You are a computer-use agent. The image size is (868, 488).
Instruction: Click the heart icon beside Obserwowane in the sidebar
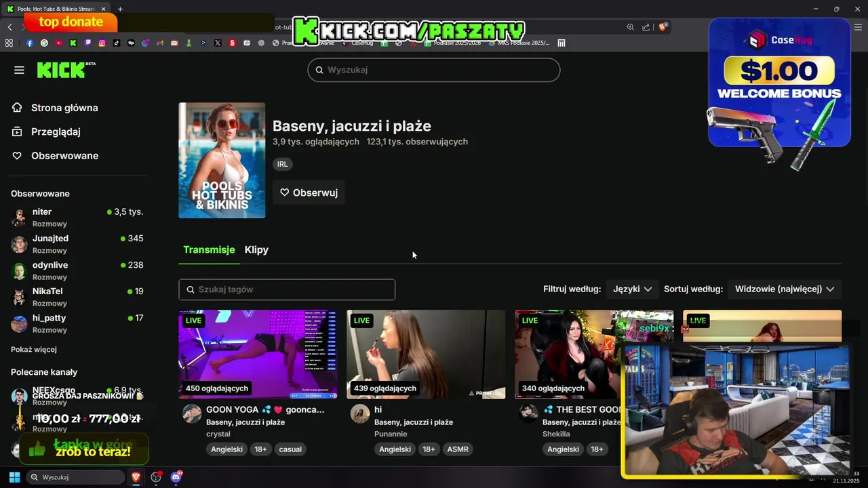click(x=17, y=156)
